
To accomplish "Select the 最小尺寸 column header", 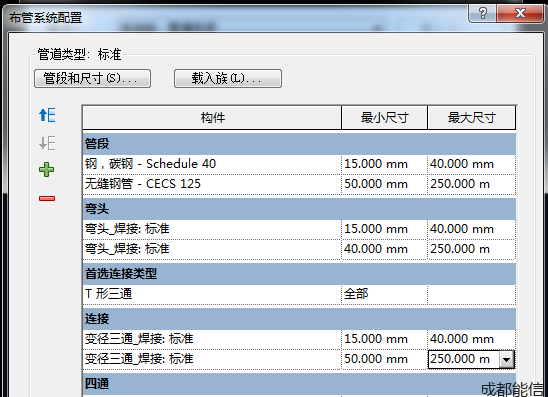I will [x=384, y=118].
